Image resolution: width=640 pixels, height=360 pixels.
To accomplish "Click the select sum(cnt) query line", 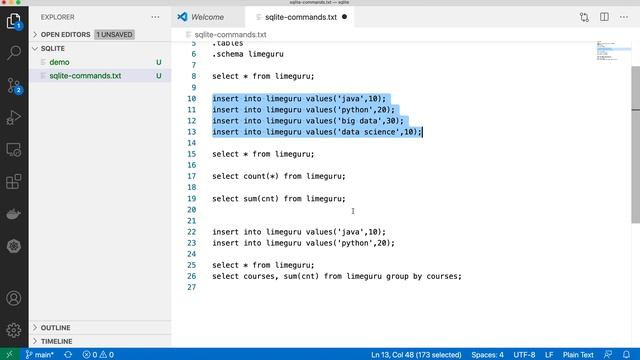I will pyautogui.click(x=279, y=199).
